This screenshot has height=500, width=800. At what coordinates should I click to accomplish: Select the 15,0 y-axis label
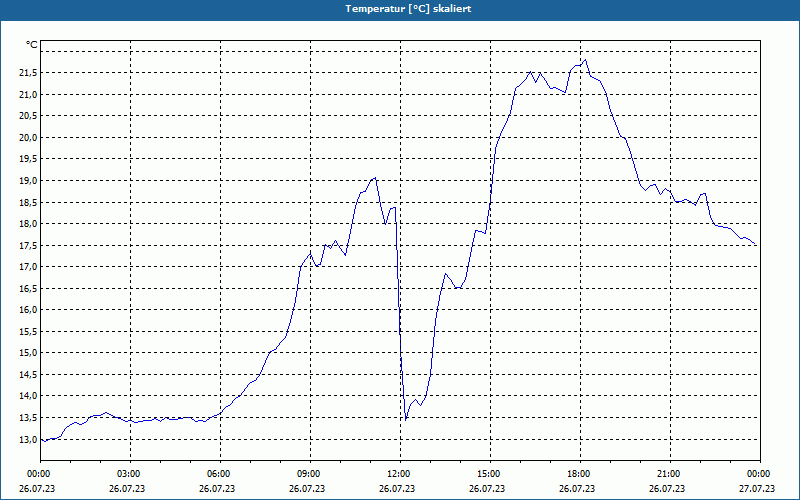[x=29, y=353]
